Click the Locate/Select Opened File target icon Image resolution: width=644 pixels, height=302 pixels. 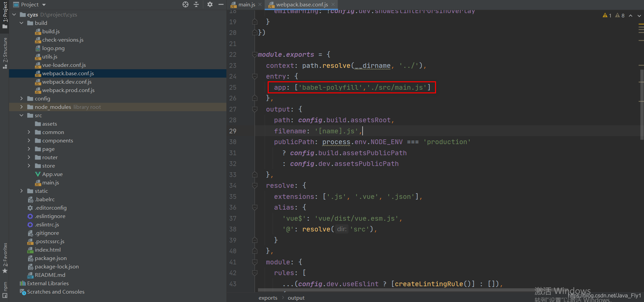click(185, 4)
